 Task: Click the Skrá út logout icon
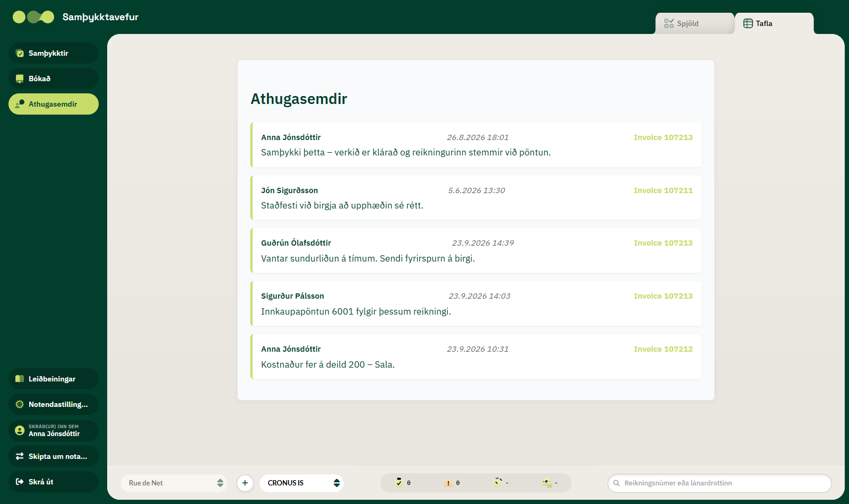(x=20, y=482)
